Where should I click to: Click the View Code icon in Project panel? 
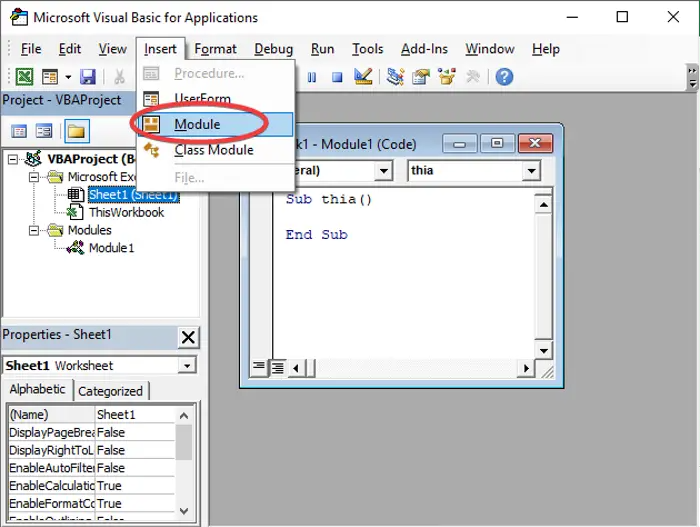[18, 131]
